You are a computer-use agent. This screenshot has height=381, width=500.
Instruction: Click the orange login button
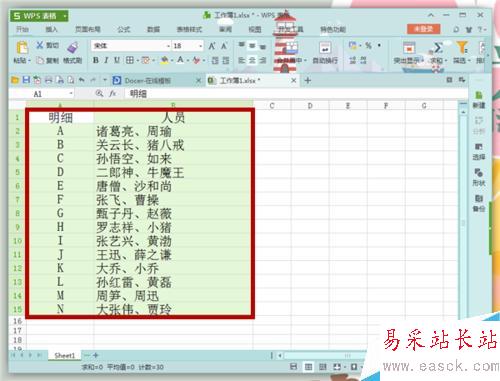[x=423, y=29]
